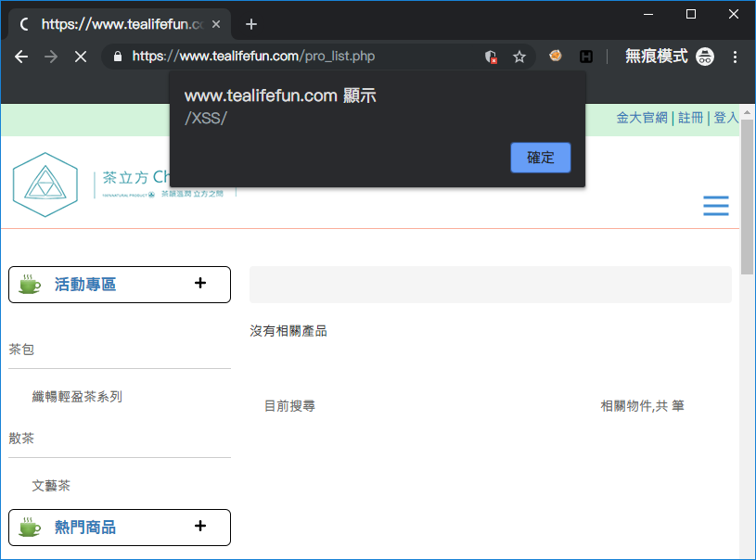Viewport: 756px width, 560px height.
Task: Click the 目前搜尋 text
Action: [289, 406]
